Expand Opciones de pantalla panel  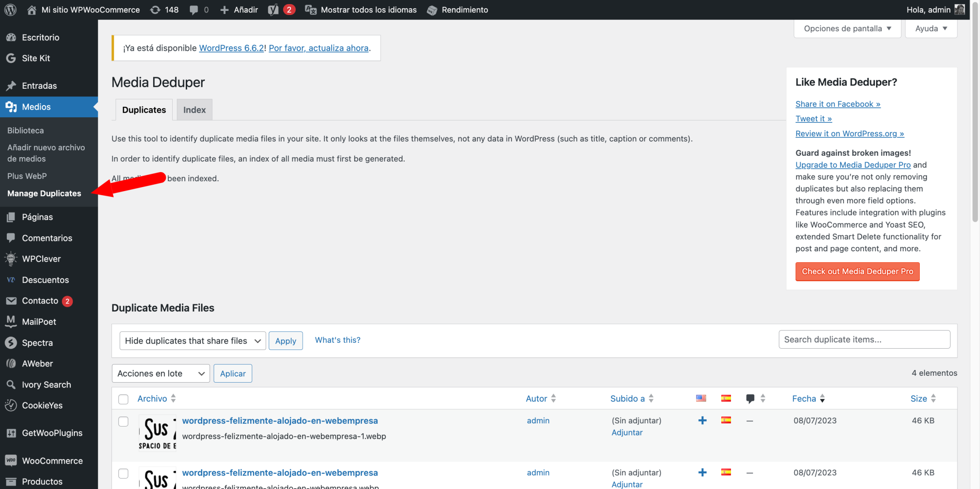coord(847,29)
